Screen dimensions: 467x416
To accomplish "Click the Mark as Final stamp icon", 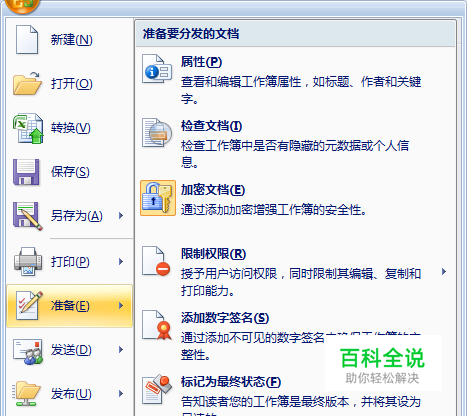I will point(157,389).
